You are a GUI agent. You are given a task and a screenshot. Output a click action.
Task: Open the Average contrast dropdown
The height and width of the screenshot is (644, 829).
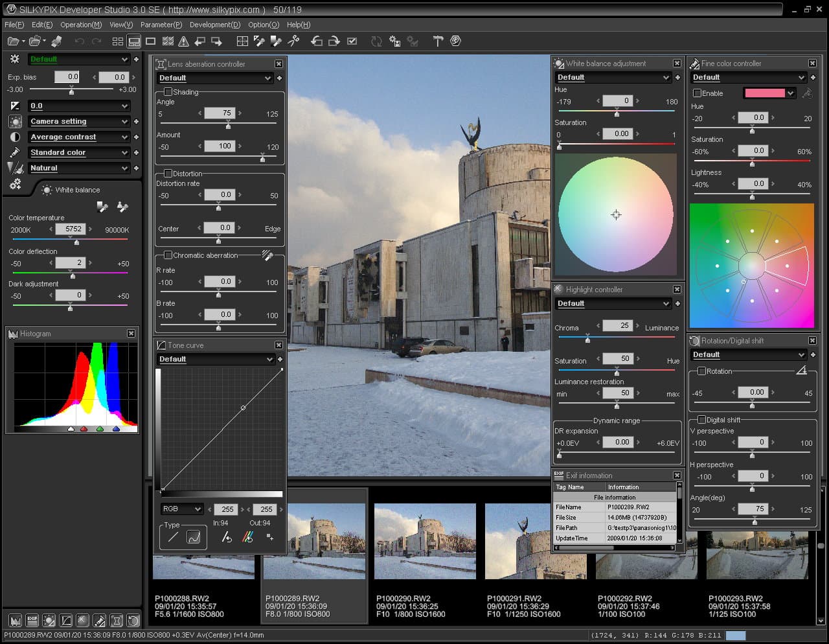tap(79, 137)
